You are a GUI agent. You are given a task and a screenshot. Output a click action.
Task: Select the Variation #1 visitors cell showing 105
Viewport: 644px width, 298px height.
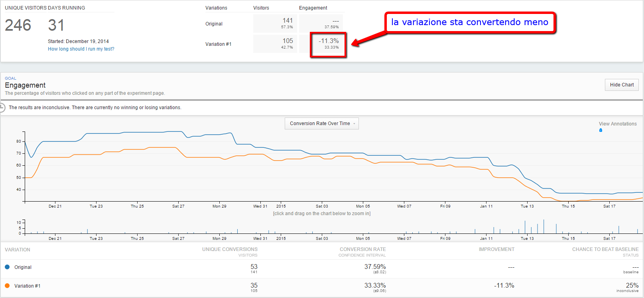point(275,44)
